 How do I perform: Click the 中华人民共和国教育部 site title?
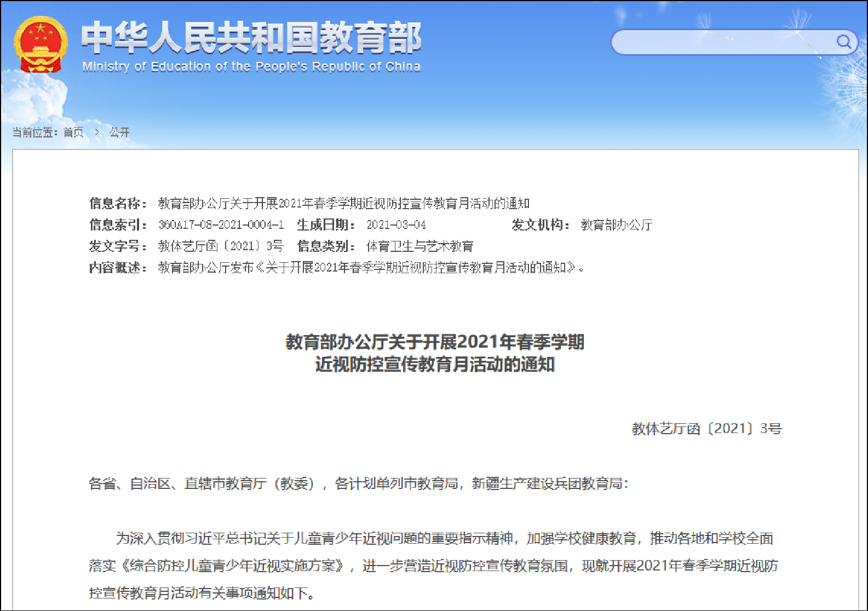(251, 38)
